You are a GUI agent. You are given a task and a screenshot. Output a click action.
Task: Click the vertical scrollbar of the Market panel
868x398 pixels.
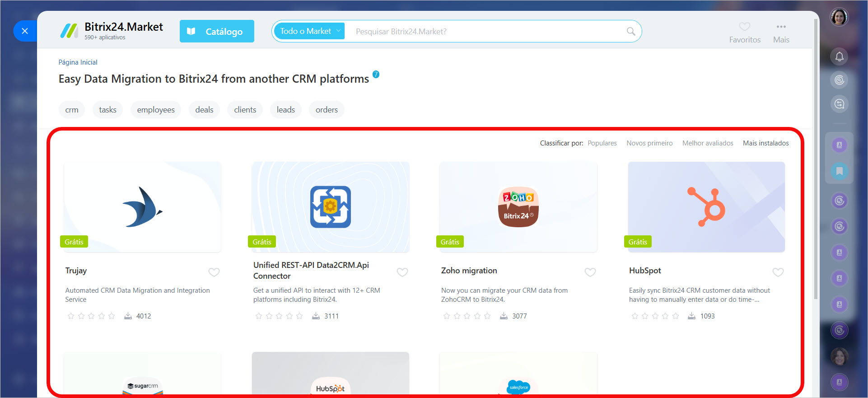click(x=816, y=159)
